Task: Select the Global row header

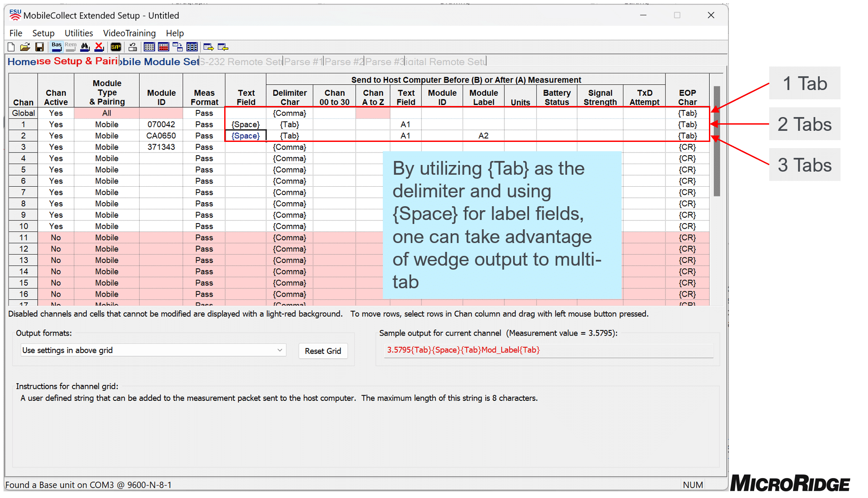Action: (x=23, y=113)
